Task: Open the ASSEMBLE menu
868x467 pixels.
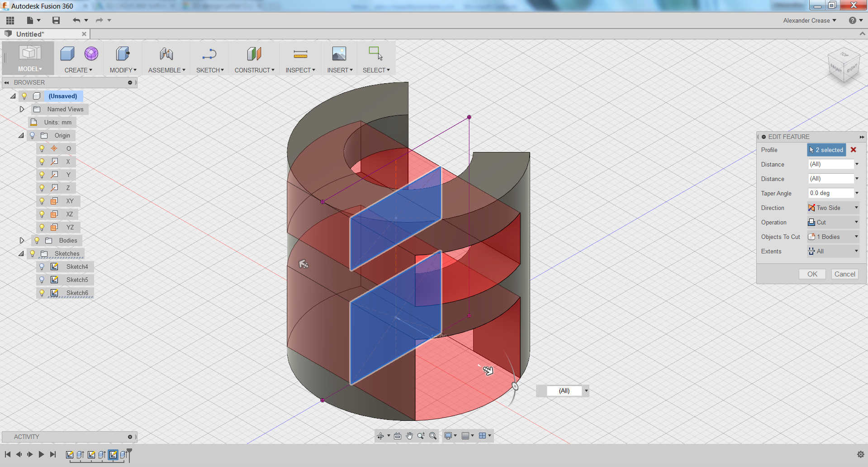Action: [x=167, y=70]
